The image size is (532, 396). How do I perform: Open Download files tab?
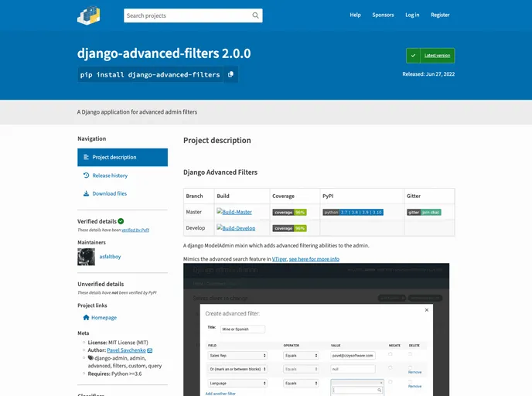(122, 193)
